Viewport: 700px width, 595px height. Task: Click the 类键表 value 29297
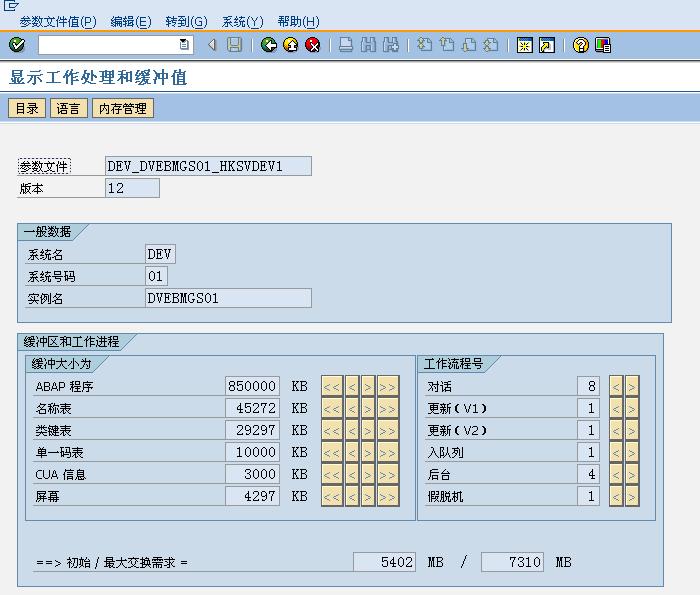pyautogui.click(x=252, y=430)
